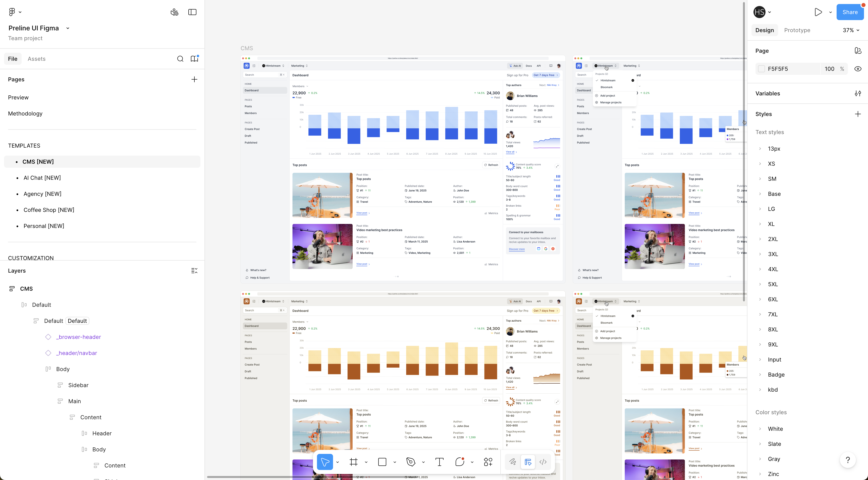This screenshot has width=868, height=480.
Task: Click the Variables icon in the Design panel
Action: pyautogui.click(x=858, y=93)
